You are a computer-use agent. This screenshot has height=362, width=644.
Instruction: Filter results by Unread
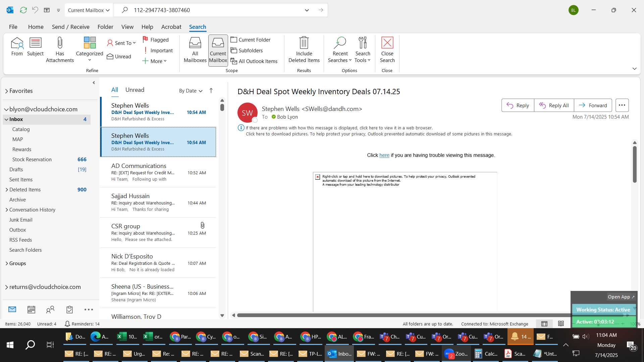click(x=119, y=56)
